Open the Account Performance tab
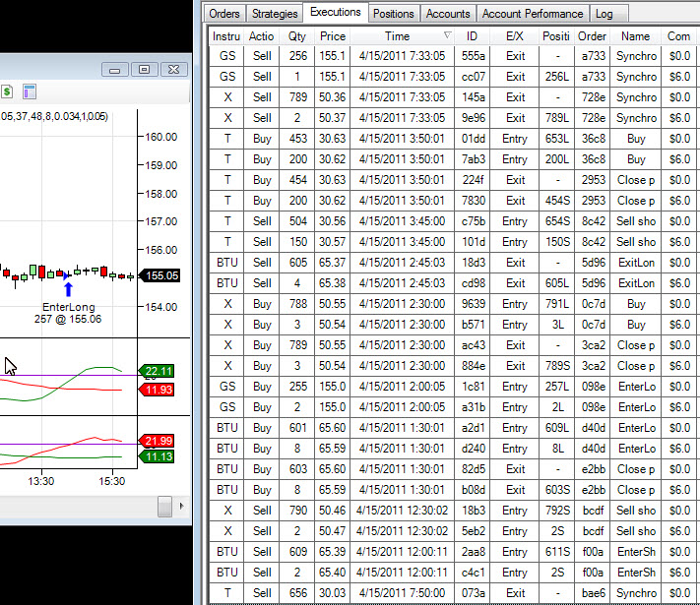The width and height of the screenshot is (700, 605). (533, 14)
